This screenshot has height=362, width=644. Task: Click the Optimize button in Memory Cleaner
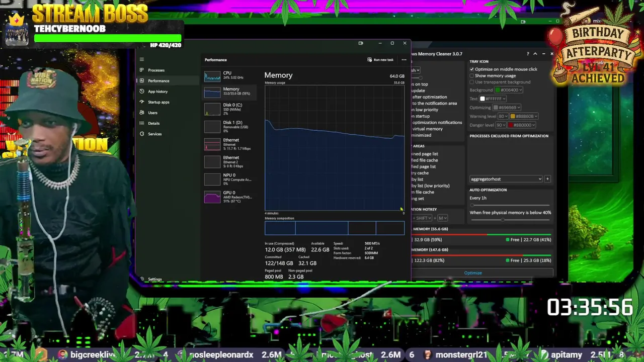coord(473,273)
